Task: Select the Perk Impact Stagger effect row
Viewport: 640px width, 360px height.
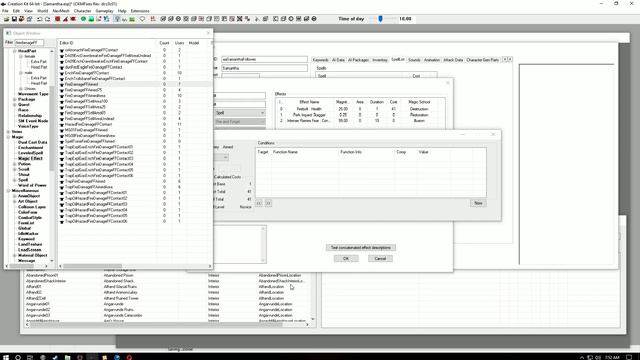Action: tap(361, 115)
